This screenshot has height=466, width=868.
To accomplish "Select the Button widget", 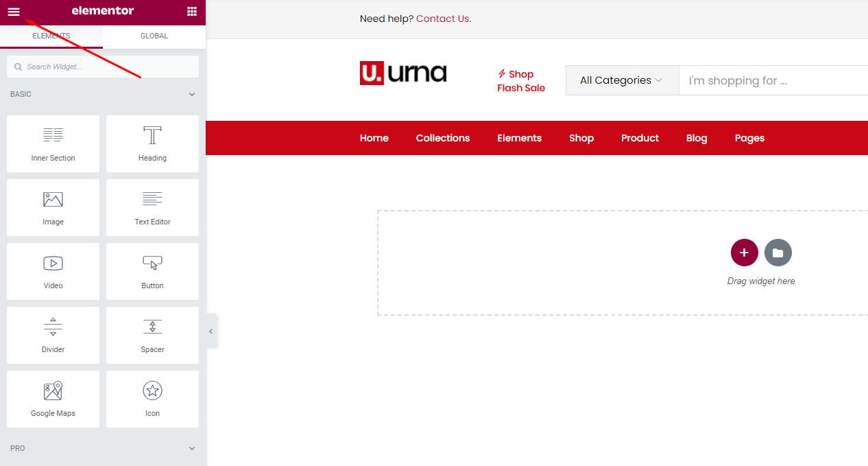I will pyautogui.click(x=152, y=271).
